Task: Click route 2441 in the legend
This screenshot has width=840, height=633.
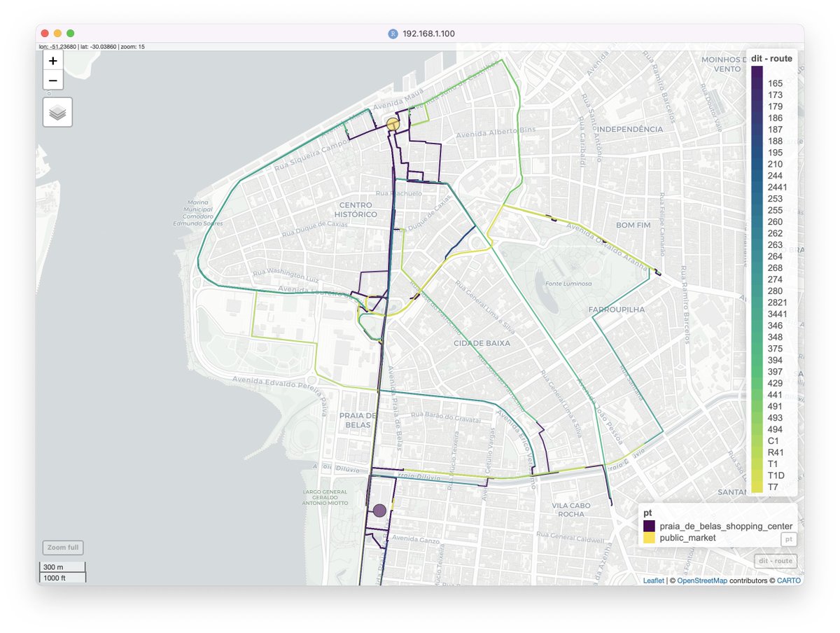Action: [778, 187]
